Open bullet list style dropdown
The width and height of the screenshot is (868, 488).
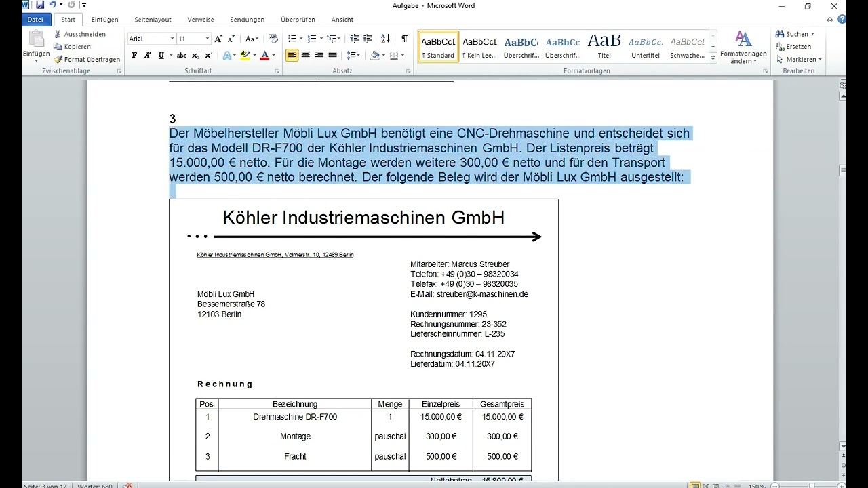[x=301, y=39]
